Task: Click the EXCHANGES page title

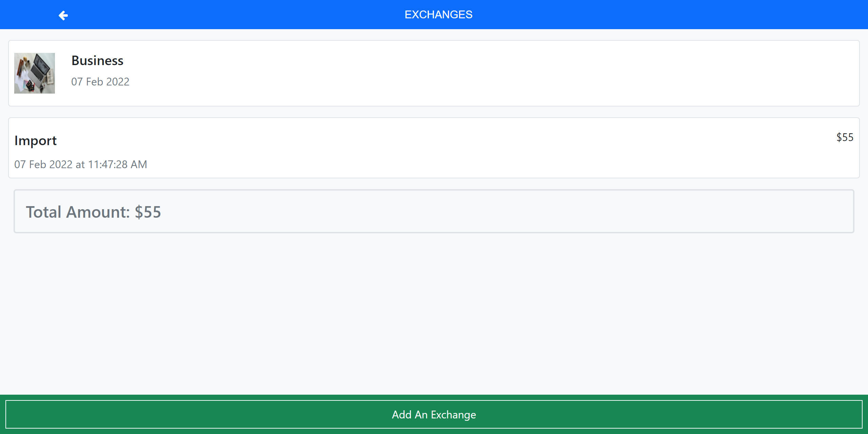Action: pyautogui.click(x=439, y=14)
